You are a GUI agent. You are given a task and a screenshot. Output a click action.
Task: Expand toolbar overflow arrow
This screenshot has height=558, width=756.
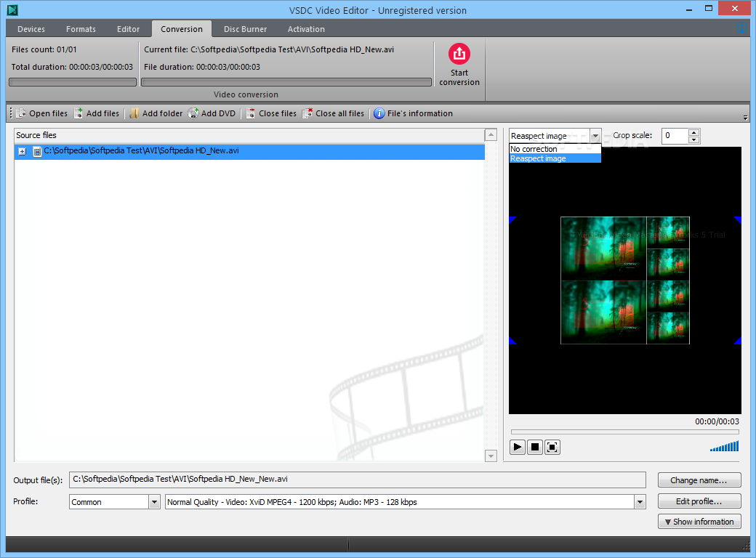pos(745,118)
